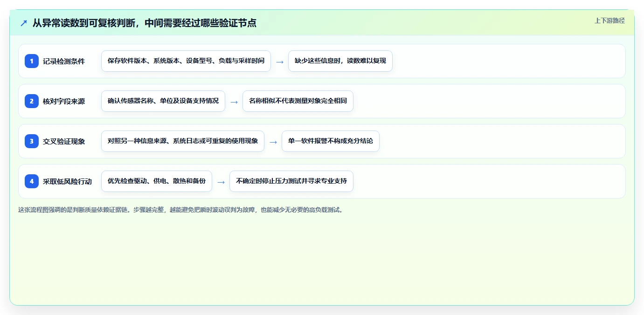Click the box 优先检查驱动、供电、散热和备份

tap(157, 181)
